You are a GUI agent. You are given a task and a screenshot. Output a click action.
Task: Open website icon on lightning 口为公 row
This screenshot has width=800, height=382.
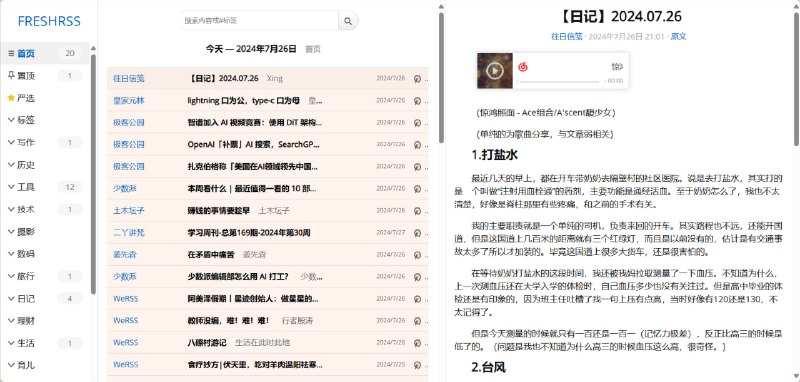point(417,101)
